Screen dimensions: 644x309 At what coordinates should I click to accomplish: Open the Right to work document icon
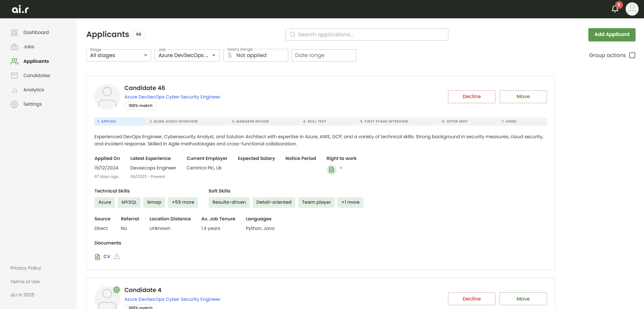coord(331,169)
